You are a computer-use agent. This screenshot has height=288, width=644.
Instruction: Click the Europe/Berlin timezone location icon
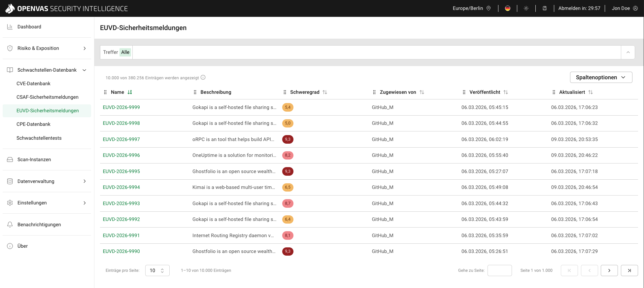pos(489,8)
